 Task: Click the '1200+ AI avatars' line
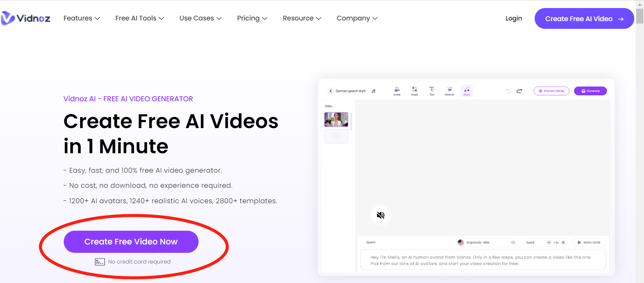[170, 201]
